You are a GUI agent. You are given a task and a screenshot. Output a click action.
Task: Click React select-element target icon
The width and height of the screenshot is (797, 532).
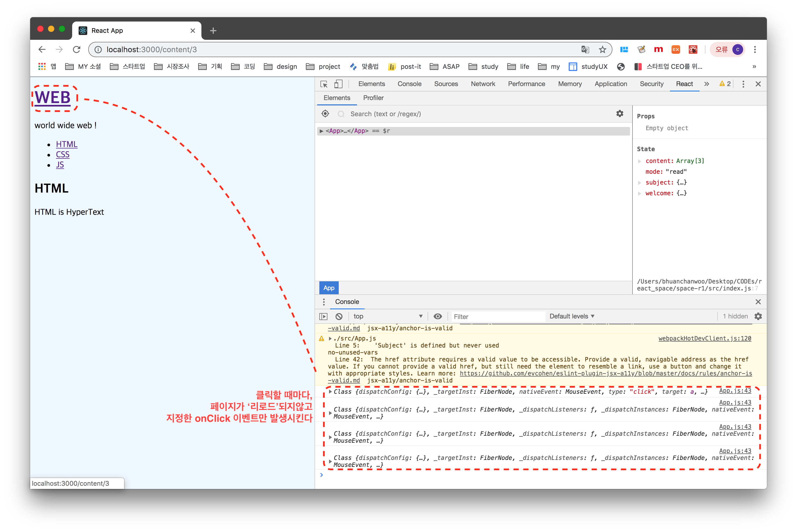tap(325, 114)
